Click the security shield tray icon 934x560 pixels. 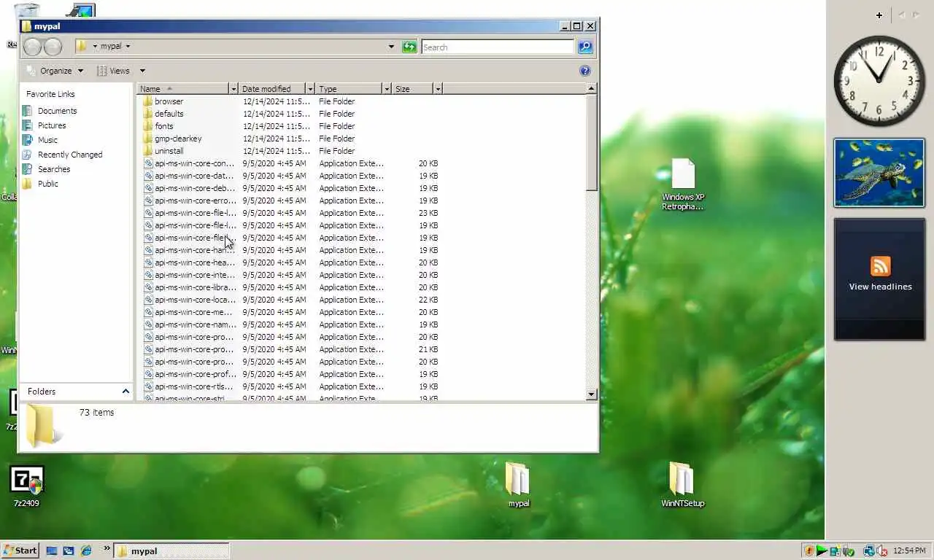[x=808, y=551]
